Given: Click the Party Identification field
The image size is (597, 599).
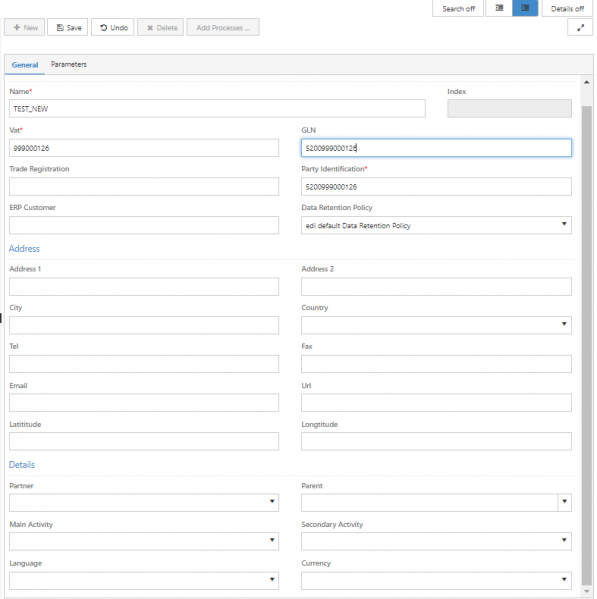Looking at the screenshot, I should [436, 186].
